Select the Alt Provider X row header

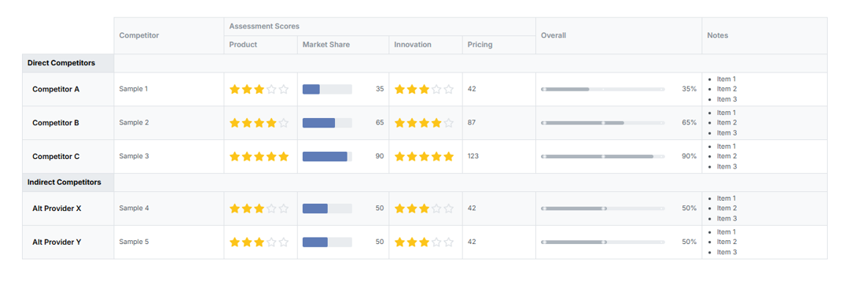pyautogui.click(x=68, y=209)
